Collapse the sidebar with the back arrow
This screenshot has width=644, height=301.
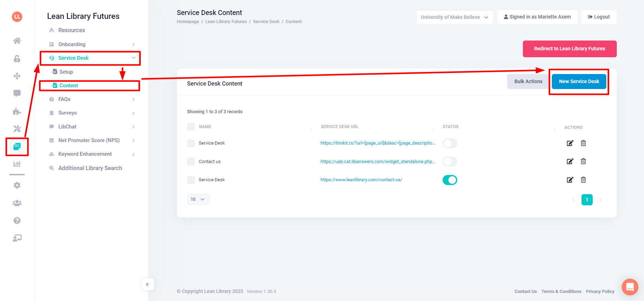[148, 284]
